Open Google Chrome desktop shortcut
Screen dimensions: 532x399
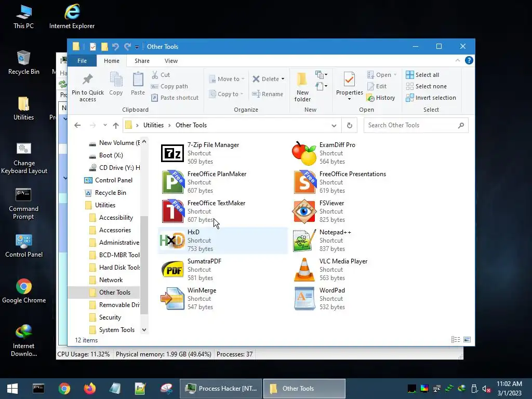point(24,291)
